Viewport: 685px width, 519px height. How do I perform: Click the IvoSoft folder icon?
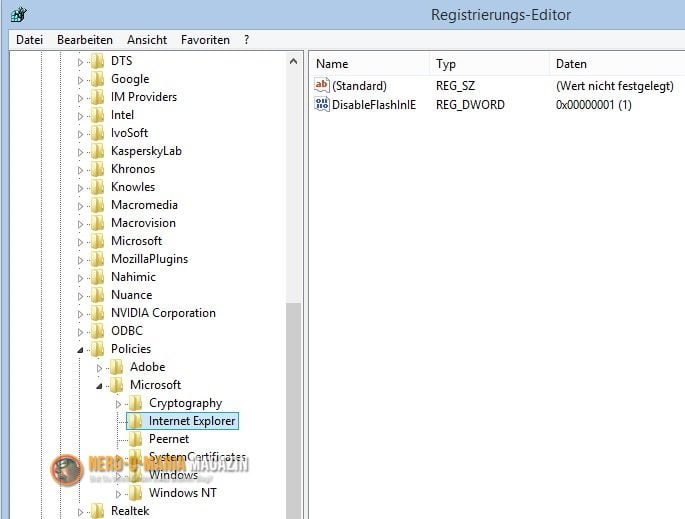tap(98, 133)
